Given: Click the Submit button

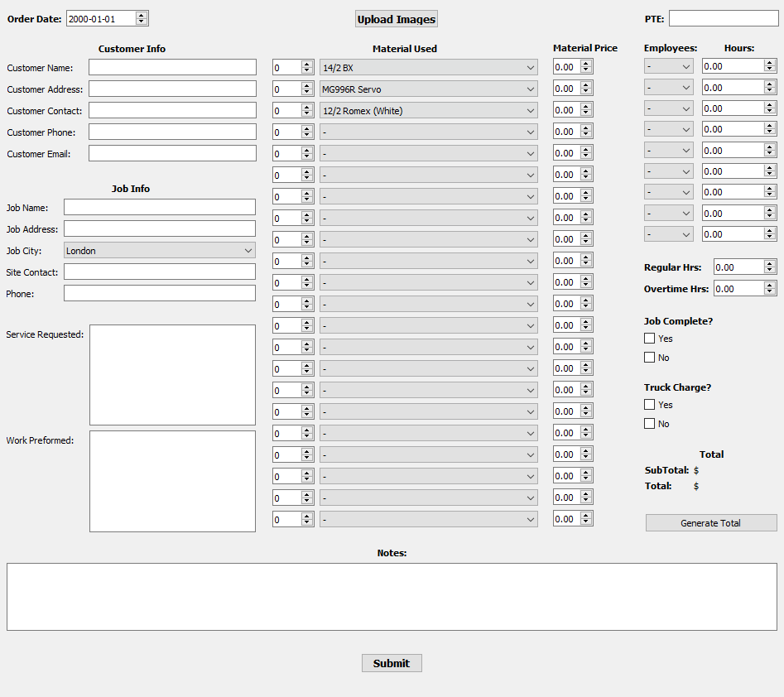Looking at the screenshot, I should [392, 663].
